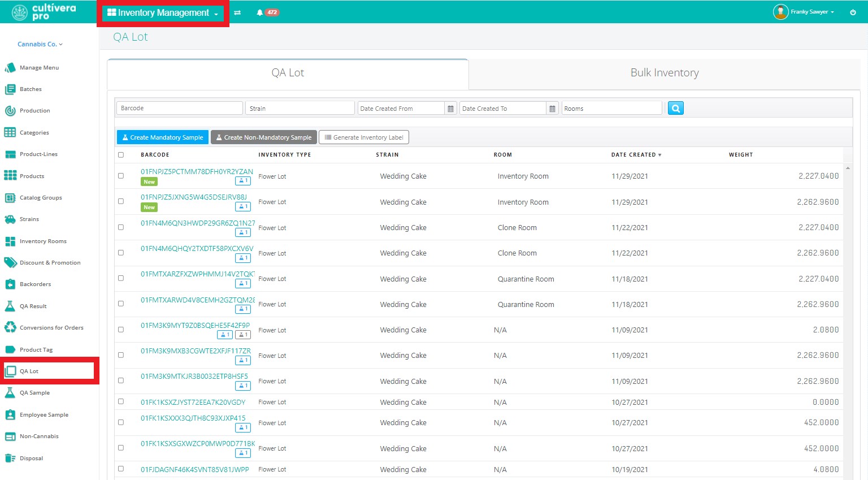This screenshot has height=480, width=868.
Task: Click the Cultivera Pro logo
Action: coord(44,12)
